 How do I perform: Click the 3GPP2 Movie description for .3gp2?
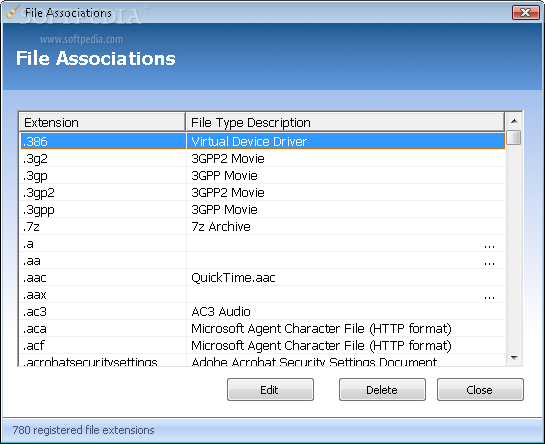[x=228, y=193]
